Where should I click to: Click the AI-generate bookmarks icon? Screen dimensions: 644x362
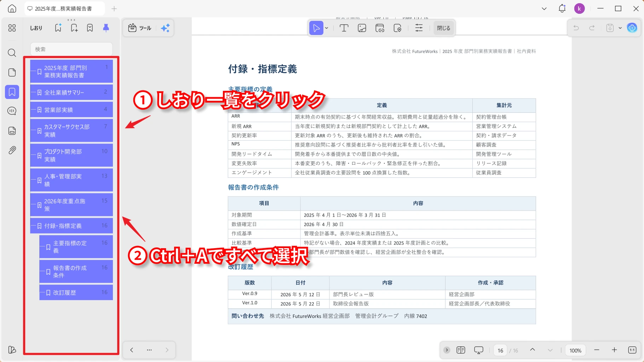(58, 28)
